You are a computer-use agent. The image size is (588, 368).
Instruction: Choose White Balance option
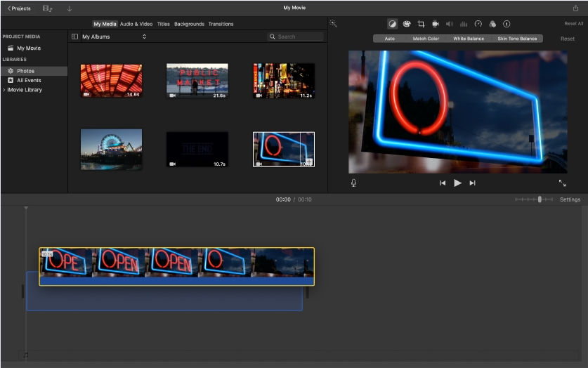pyautogui.click(x=469, y=39)
